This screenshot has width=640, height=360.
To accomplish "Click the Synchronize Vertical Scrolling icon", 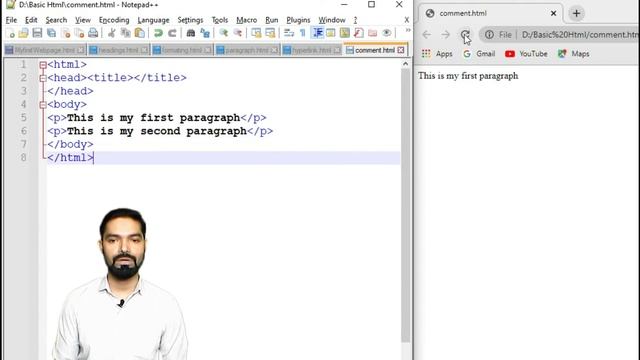I will (x=256, y=33).
